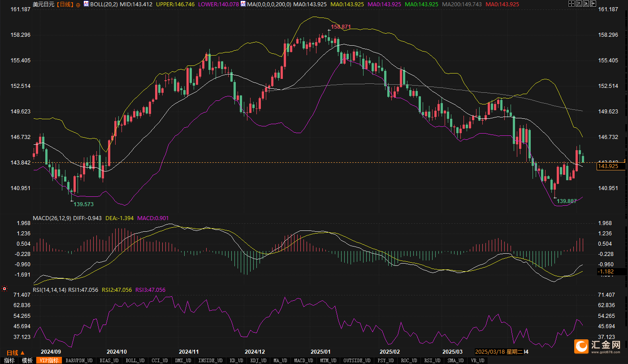Select the VIP指标 tab
The height and width of the screenshot is (364, 628).
pos(49,360)
